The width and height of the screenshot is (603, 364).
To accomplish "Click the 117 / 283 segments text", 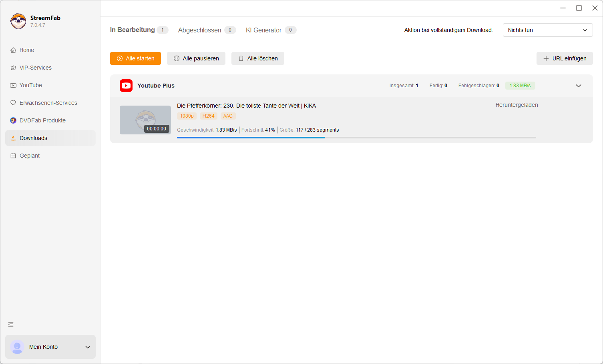I will point(318,130).
